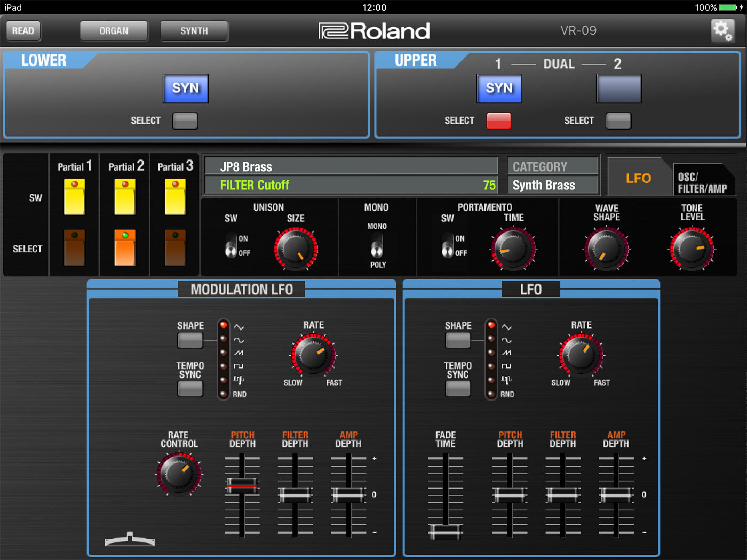The width and height of the screenshot is (747, 560).
Task: Choose RND shape in LFO panel
Action: coord(507,394)
